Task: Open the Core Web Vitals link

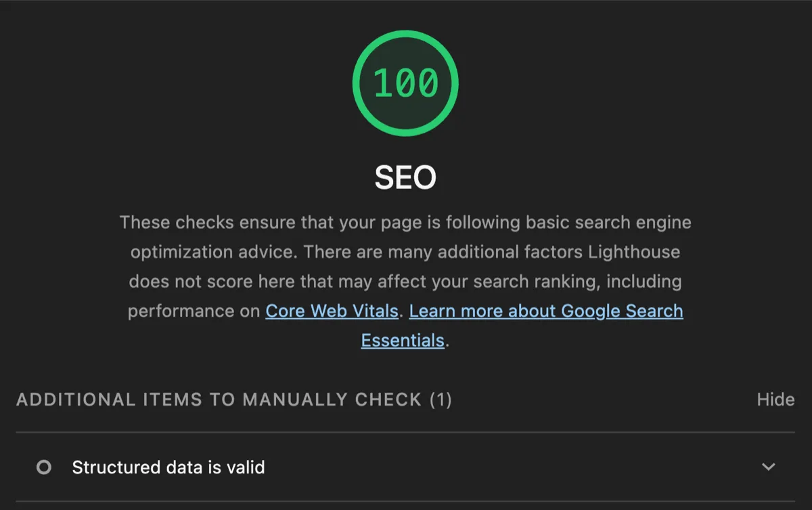Action: click(332, 311)
